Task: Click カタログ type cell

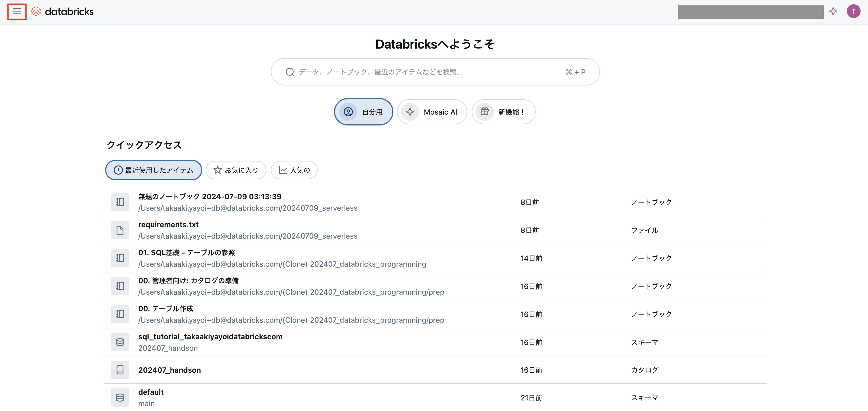Action: [x=644, y=370]
